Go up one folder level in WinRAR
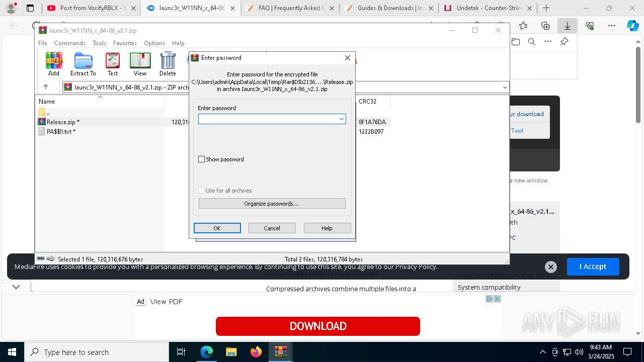Screen dimensions: 644x362 (46, 87)
